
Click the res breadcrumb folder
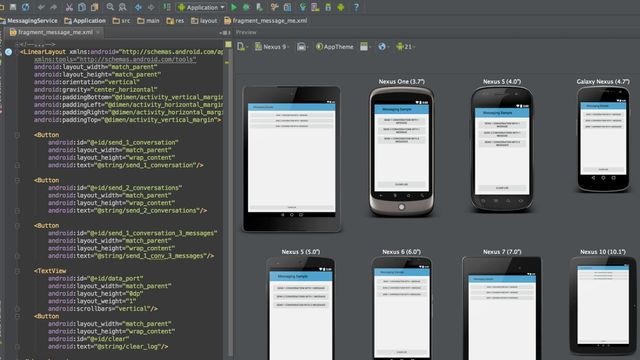click(x=175, y=20)
